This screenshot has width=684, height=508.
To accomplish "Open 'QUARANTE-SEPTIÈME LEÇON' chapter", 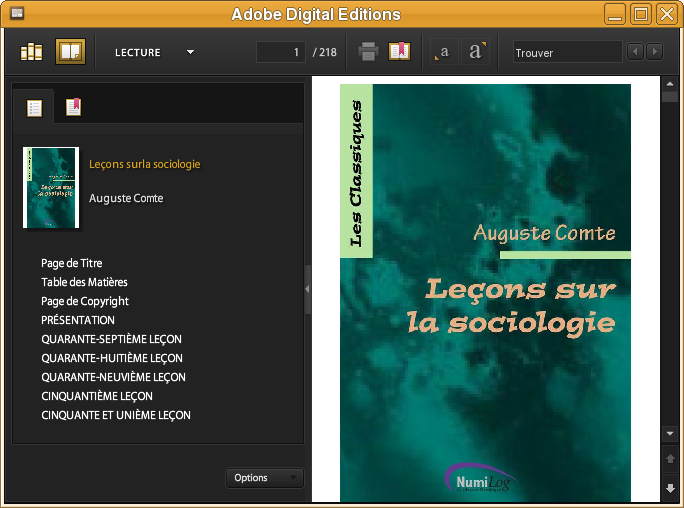I will click(x=111, y=339).
